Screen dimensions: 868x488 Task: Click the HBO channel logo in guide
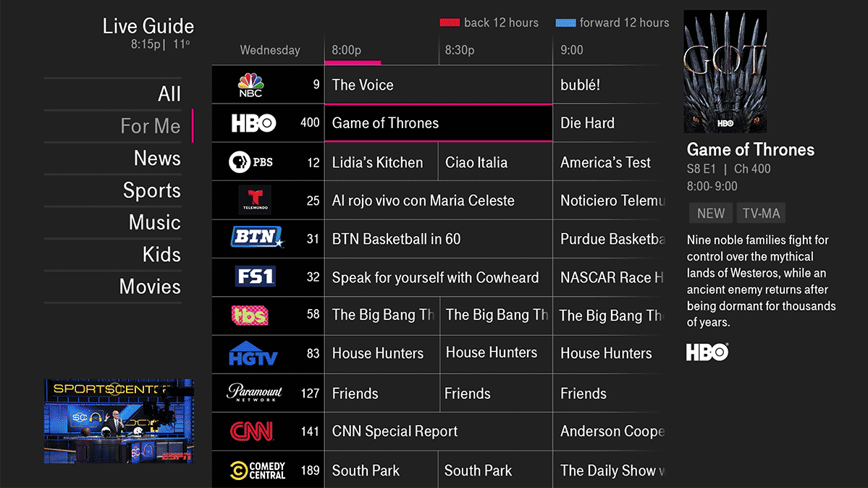pos(253,123)
